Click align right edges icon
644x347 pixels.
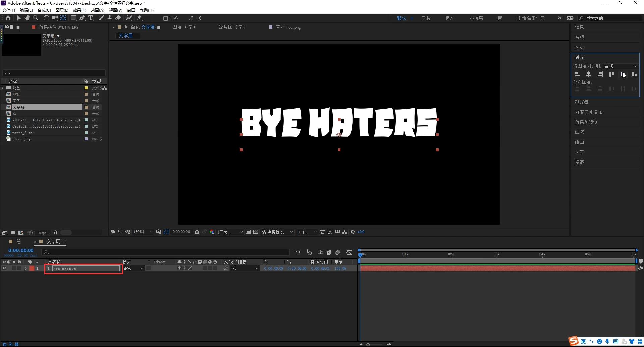(600, 74)
